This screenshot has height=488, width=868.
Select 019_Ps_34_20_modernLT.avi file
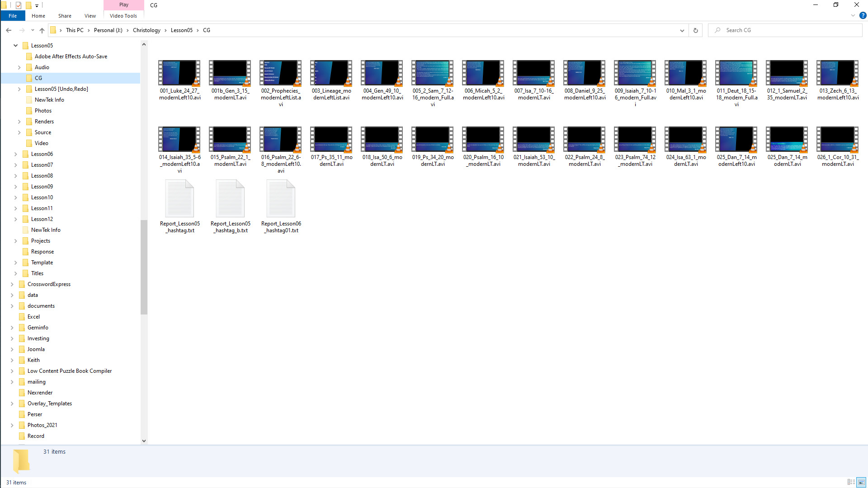click(x=433, y=146)
